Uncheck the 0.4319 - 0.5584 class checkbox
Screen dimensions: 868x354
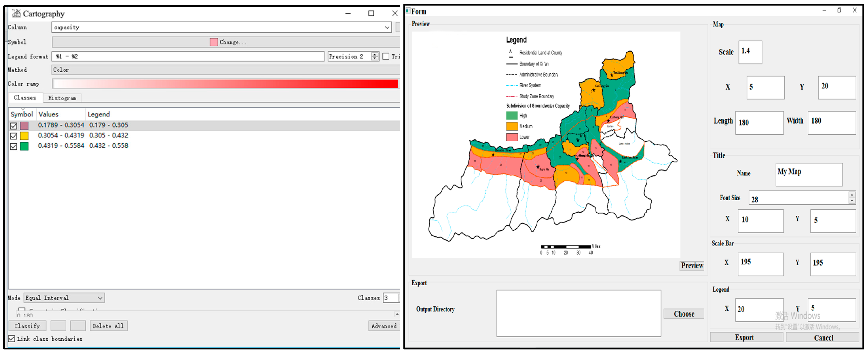13,147
